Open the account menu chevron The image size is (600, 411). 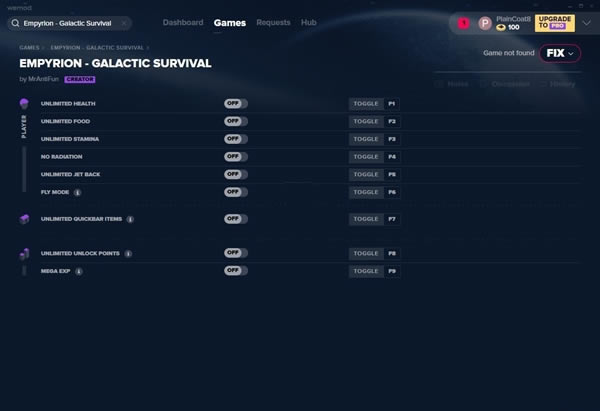586,23
